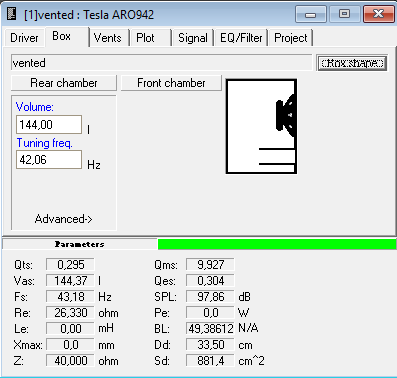Click the Fs value 43,18
Image resolution: width=397 pixels, height=378 pixels.
pyautogui.click(x=70, y=297)
